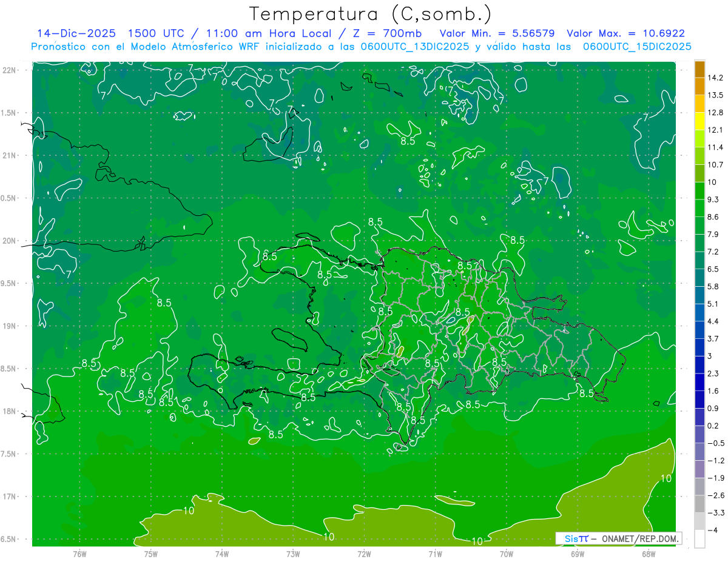Click the "-0.5" color scale label

click(716, 443)
